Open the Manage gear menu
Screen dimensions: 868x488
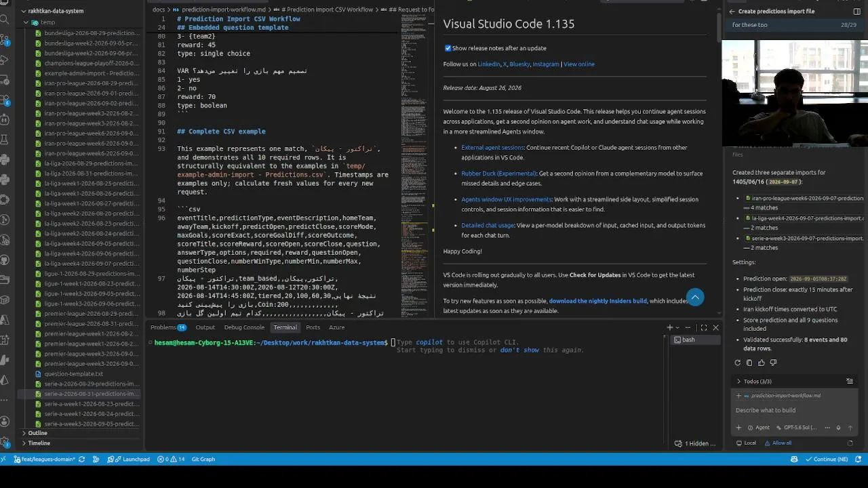4,442
